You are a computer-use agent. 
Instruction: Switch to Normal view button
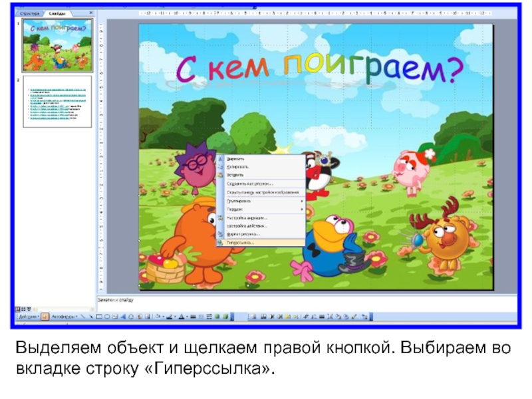(x=18, y=309)
